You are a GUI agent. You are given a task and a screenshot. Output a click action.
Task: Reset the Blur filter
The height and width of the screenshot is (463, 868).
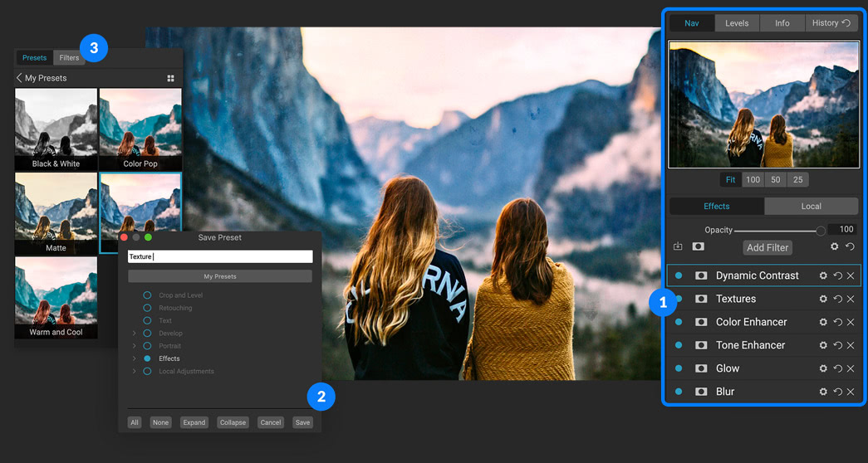click(837, 392)
